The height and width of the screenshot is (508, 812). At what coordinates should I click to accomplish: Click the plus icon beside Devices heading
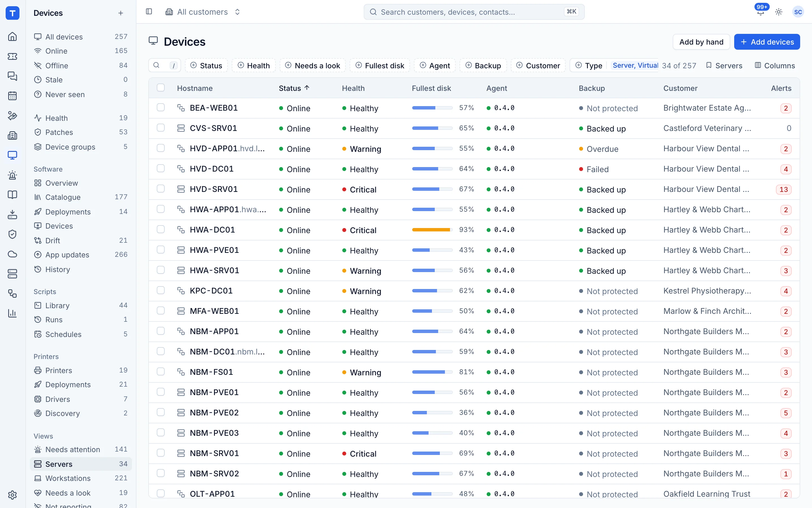[121, 13]
